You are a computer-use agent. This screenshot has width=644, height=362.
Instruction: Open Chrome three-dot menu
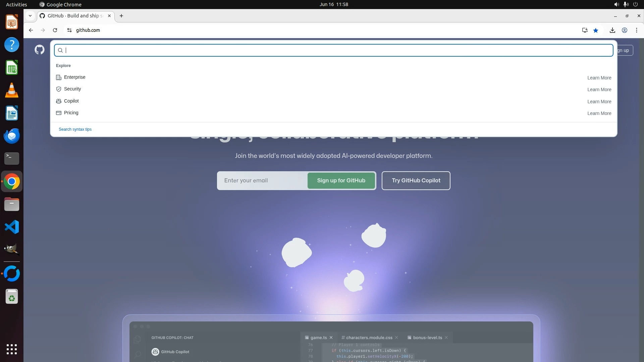tap(637, 30)
